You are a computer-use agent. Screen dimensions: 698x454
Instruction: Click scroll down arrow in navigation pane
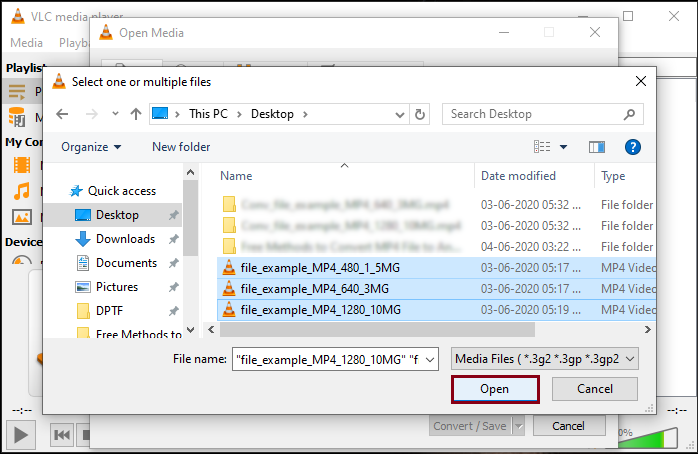pyautogui.click(x=191, y=330)
